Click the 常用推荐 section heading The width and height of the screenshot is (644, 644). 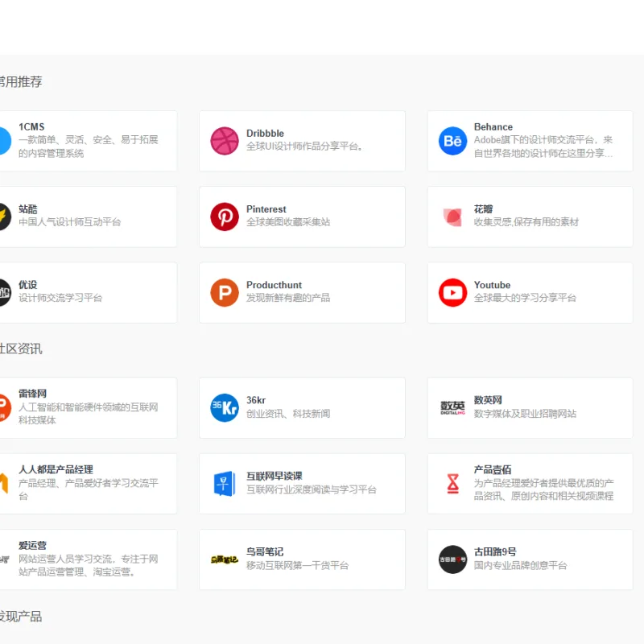21,82
